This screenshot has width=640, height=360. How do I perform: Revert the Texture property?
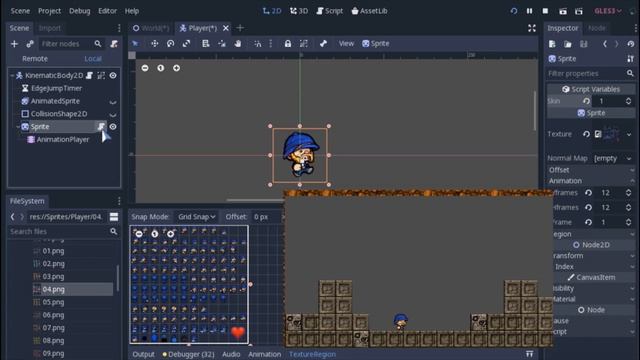587,134
